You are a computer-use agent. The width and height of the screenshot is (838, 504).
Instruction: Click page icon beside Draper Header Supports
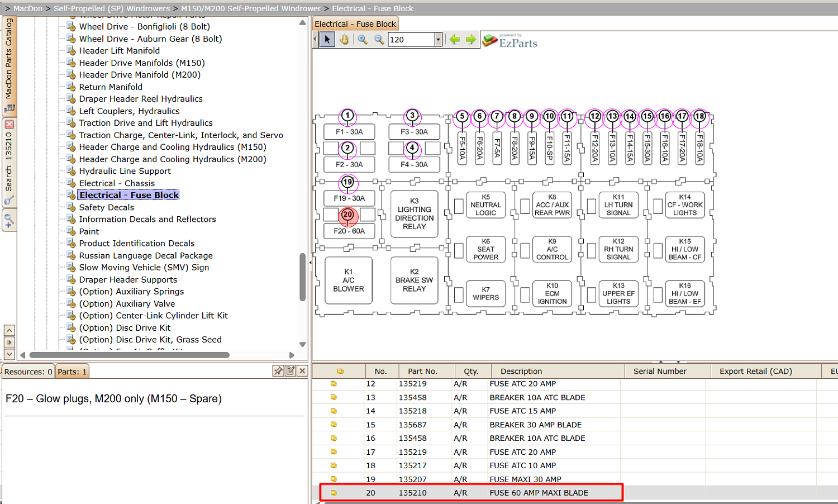click(x=71, y=279)
